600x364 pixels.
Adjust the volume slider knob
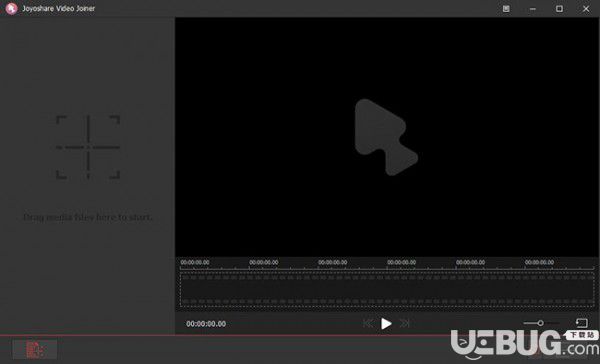[x=540, y=323]
